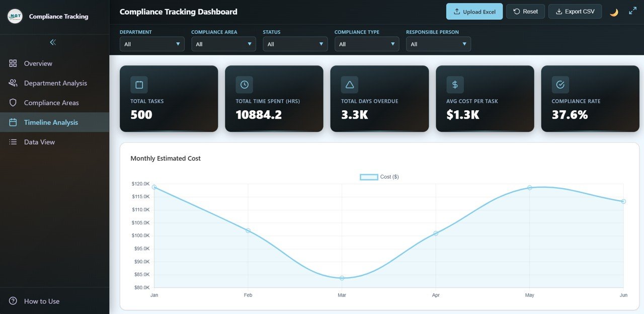Switch to the Data View page
Image resolution: width=644 pixels, height=314 pixels.
(x=39, y=142)
